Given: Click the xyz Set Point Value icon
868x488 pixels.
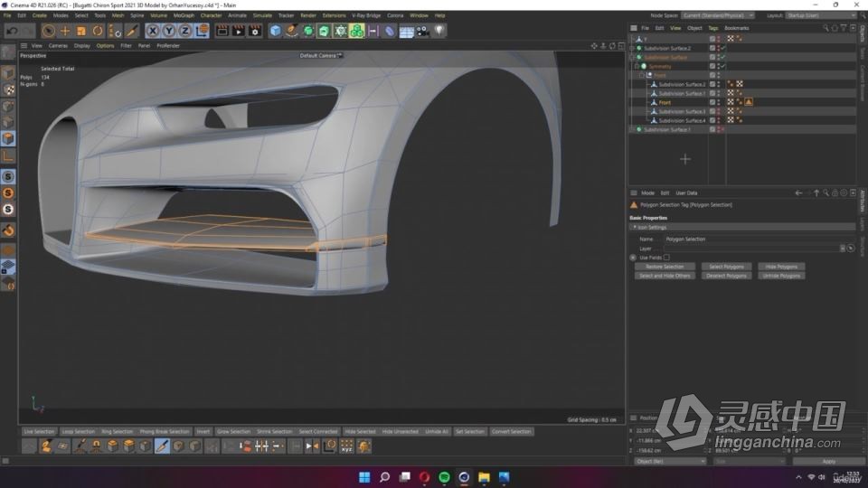Looking at the screenshot, I should coord(346,446).
